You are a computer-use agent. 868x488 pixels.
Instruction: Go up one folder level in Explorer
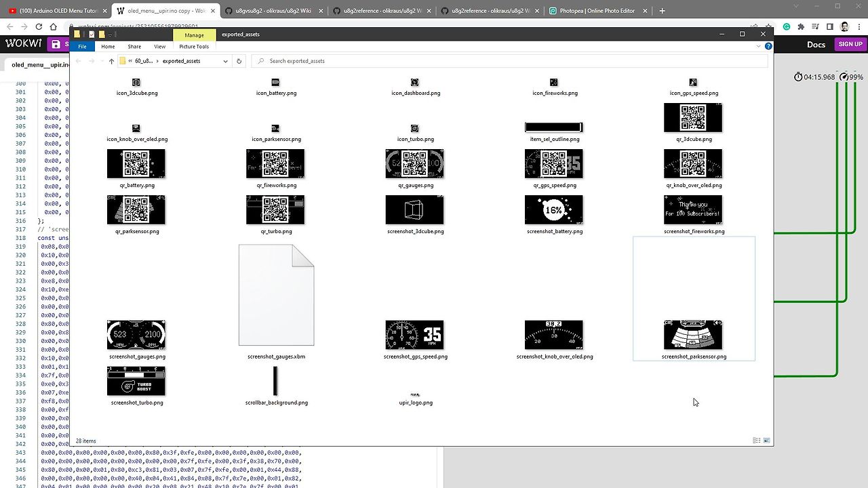111,61
